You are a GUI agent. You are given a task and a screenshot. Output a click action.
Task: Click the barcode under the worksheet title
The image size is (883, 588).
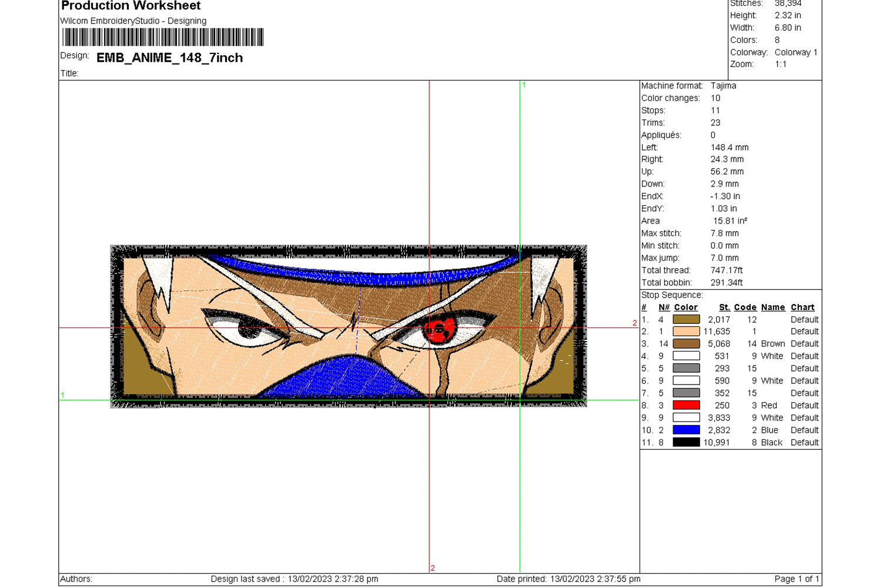(x=163, y=37)
